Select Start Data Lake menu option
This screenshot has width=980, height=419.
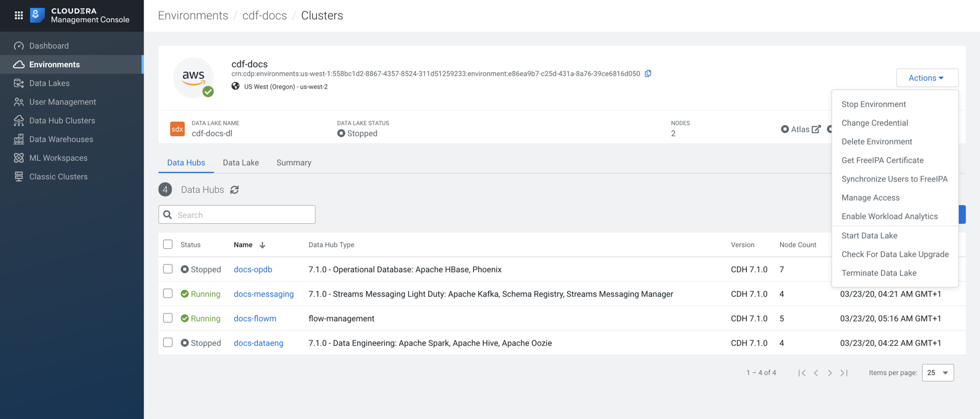(x=869, y=236)
